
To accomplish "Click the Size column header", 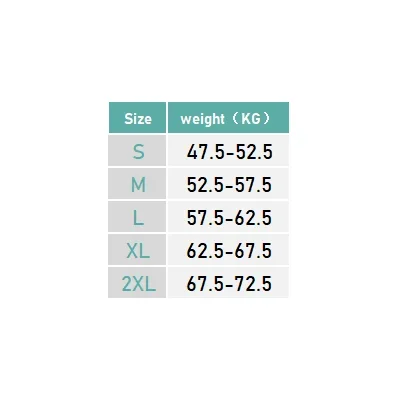I will pyautogui.click(x=137, y=118).
